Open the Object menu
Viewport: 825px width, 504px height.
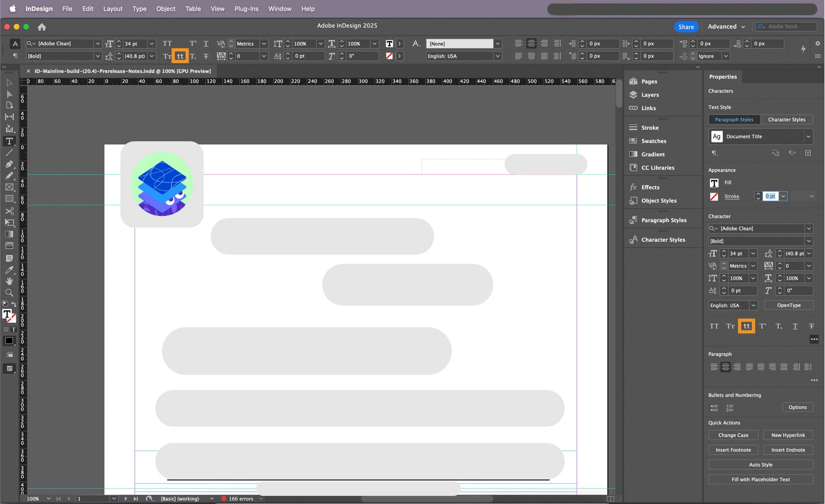click(166, 9)
